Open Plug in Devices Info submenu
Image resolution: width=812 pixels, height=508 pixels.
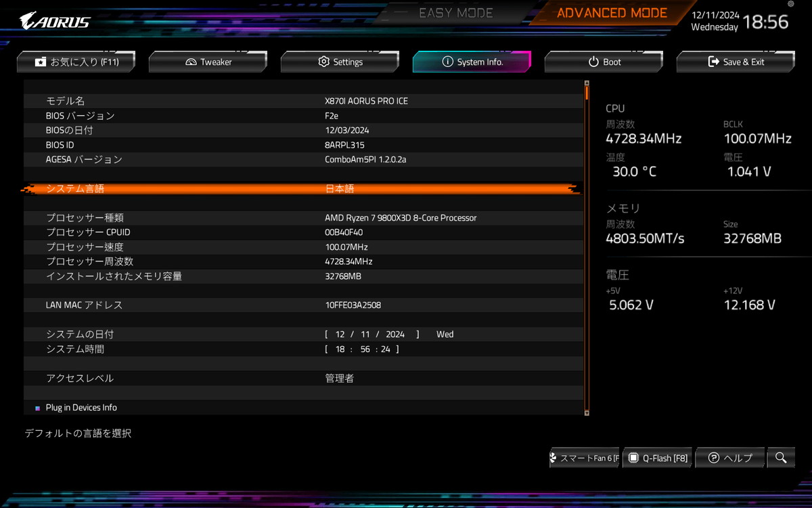pyautogui.click(x=81, y=408)
